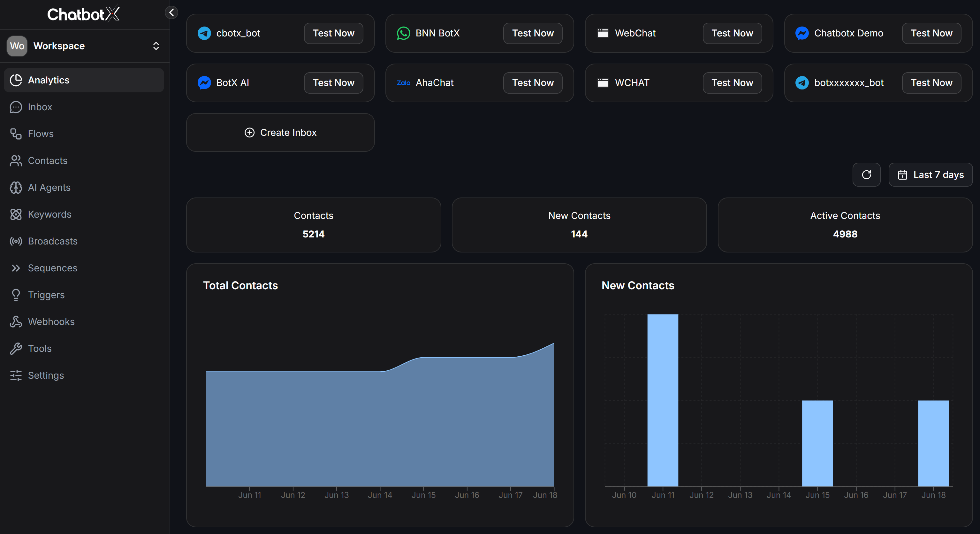Open Sequences from the sidebar
Viewport: 980px width, 534px height.
pyautogui.click(x=84, y=268)
